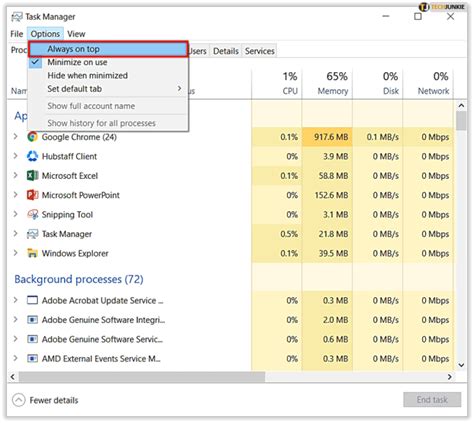Expand the Task Manager process row
The width and height of the screenshot is (474, 423).
(x=15, y=234)
